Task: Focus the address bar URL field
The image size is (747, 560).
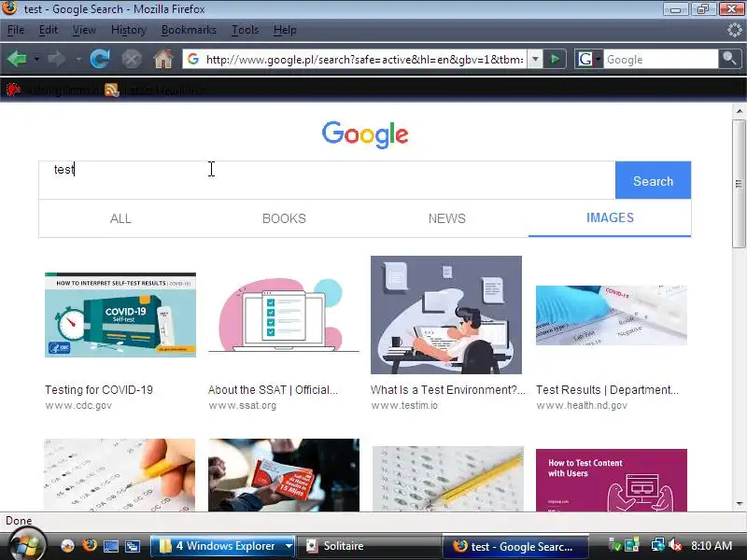Action: point(364,60)
